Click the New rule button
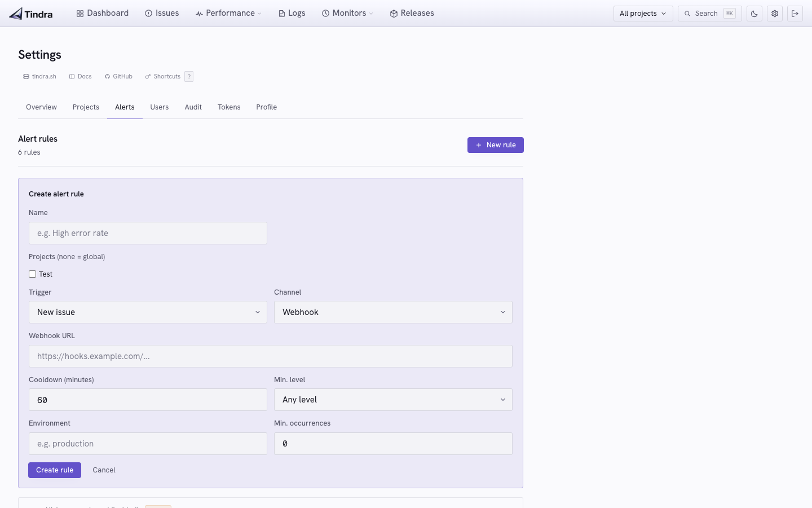 (x=496, y=145)
